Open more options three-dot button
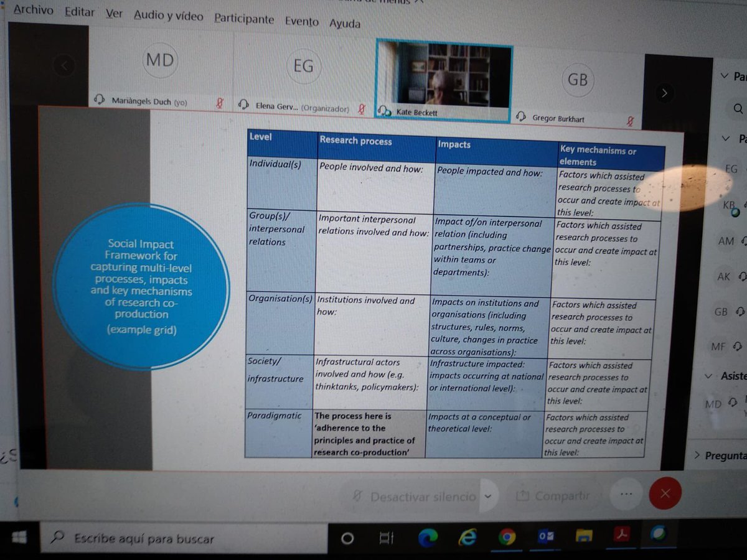Screen dimensions: 747x560 (626, 494)
